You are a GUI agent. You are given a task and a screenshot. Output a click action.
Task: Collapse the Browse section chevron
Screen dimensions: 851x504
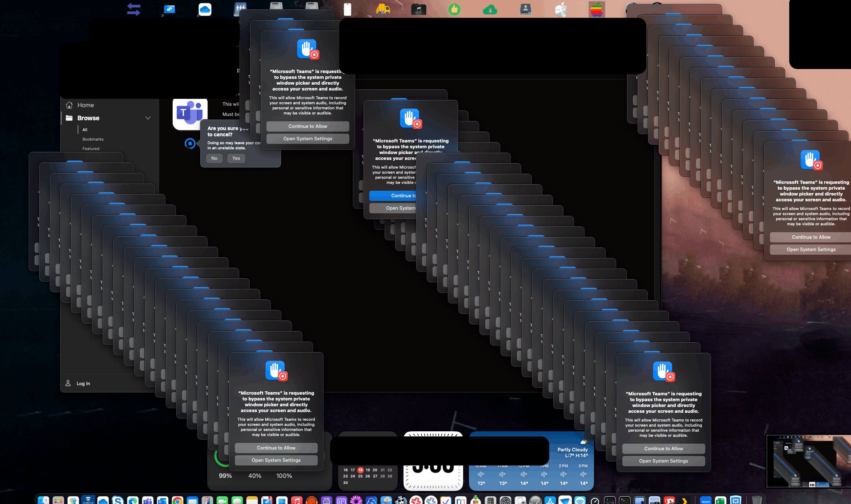[148, 118]
